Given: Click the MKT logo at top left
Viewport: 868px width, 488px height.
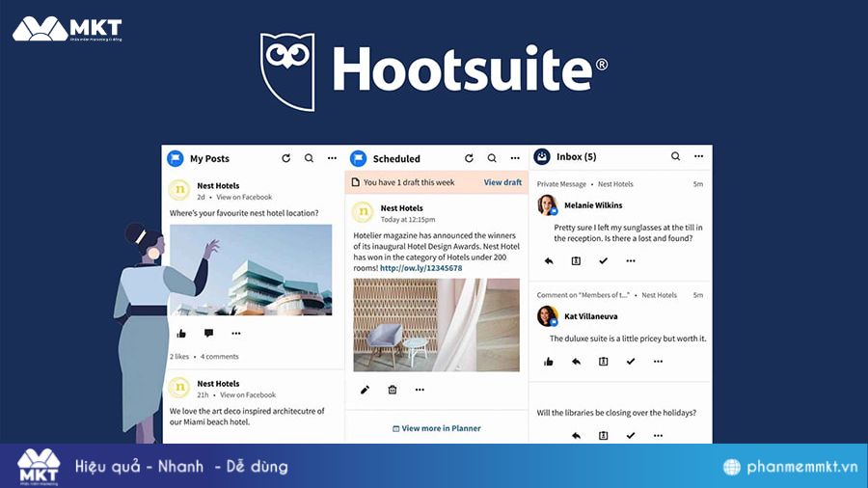Looking at the screenshot, I should (67, 29).
